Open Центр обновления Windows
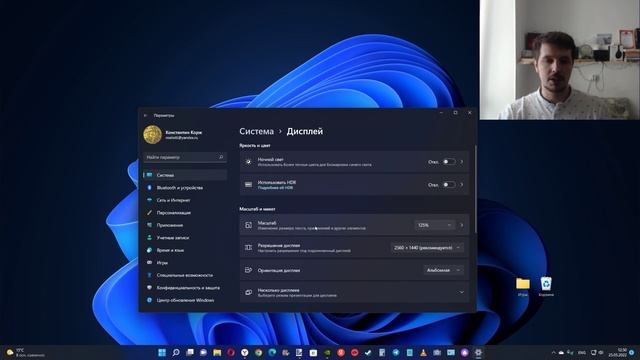This screenshot has width=640, height=360. coord(185,300)
